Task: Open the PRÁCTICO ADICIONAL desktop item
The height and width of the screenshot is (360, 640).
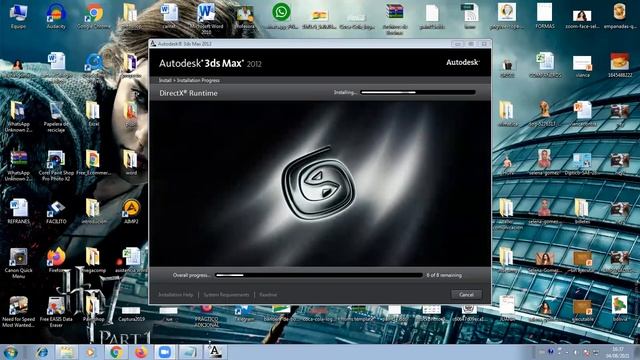Action: pyautogui.click(x=207, y=316)
